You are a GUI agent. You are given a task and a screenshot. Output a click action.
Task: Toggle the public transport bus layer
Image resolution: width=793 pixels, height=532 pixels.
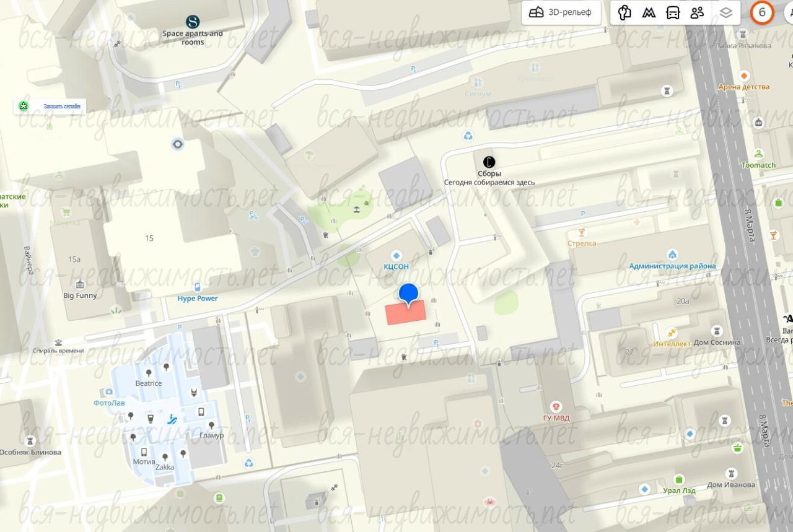click(x=673, y=12)
